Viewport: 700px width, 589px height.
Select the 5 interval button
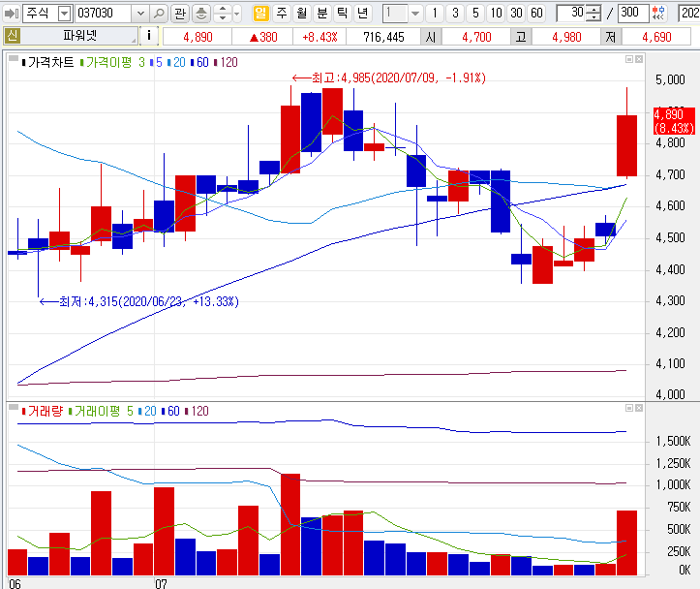click(475, 14)
